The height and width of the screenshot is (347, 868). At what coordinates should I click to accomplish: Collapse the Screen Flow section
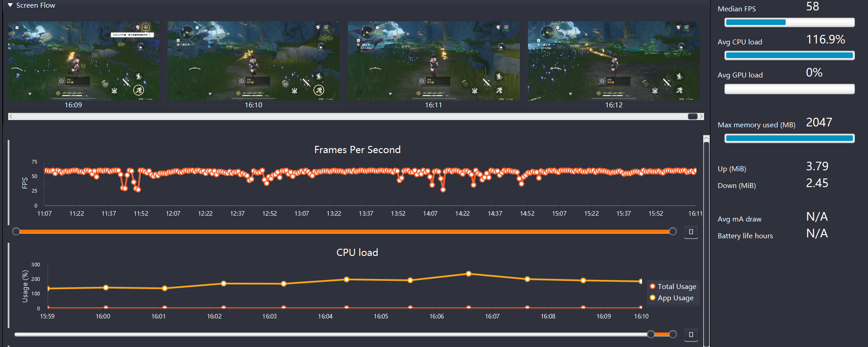(10, 5)
